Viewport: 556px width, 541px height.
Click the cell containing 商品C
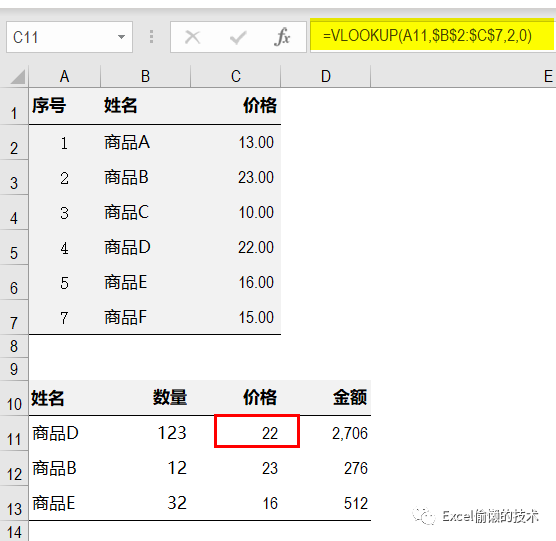point(146,212)
